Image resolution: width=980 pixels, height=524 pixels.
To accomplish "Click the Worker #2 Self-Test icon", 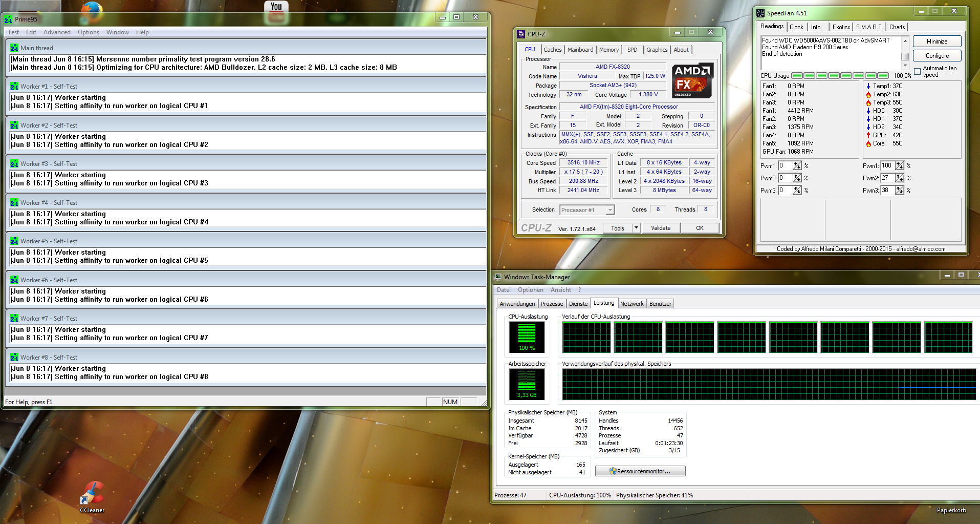I will pos(14,125).
